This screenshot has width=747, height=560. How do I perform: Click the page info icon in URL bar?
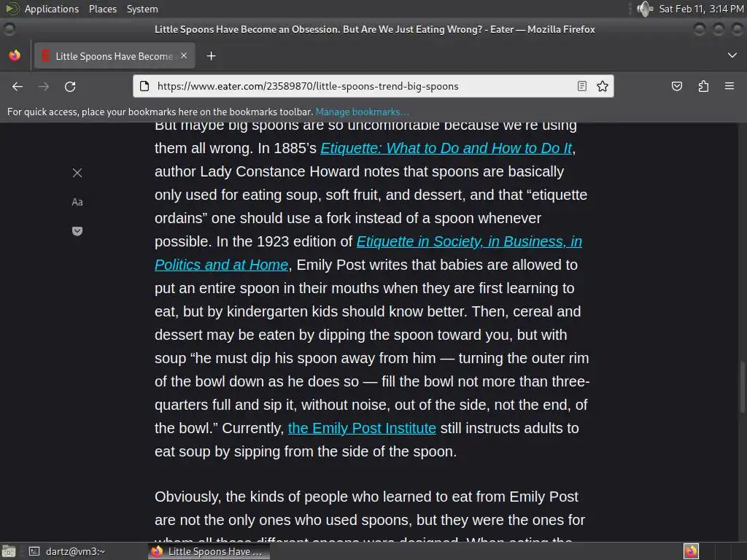point(144,86)
